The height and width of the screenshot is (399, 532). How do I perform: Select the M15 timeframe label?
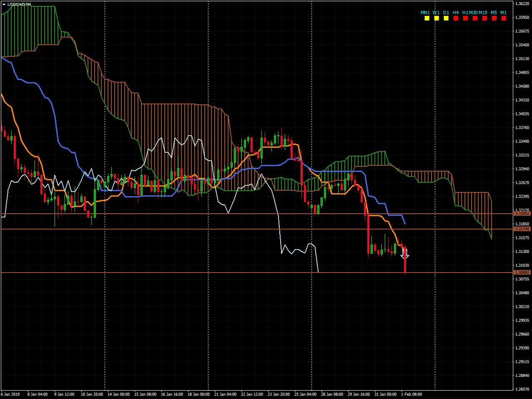[483, 13]
